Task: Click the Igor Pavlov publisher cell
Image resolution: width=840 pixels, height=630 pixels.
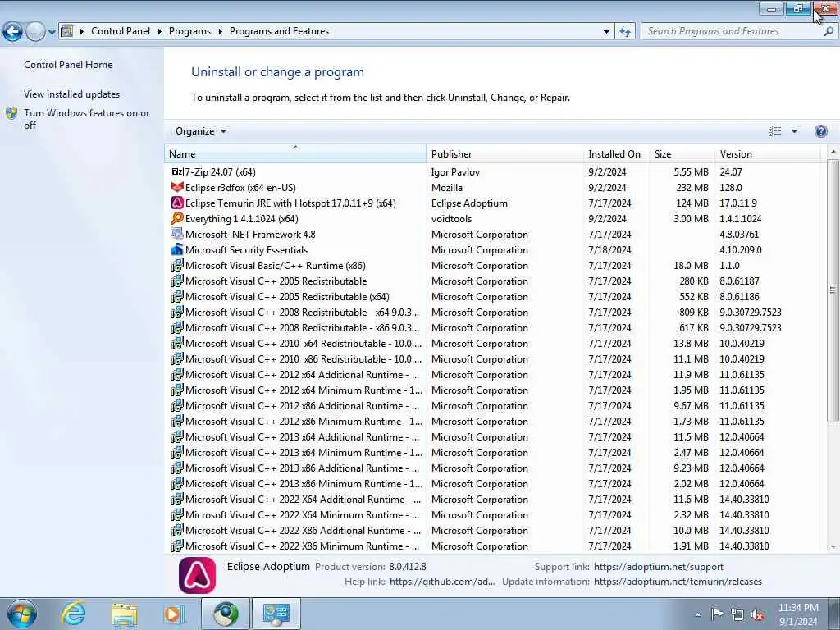Action: click(455, 172)
